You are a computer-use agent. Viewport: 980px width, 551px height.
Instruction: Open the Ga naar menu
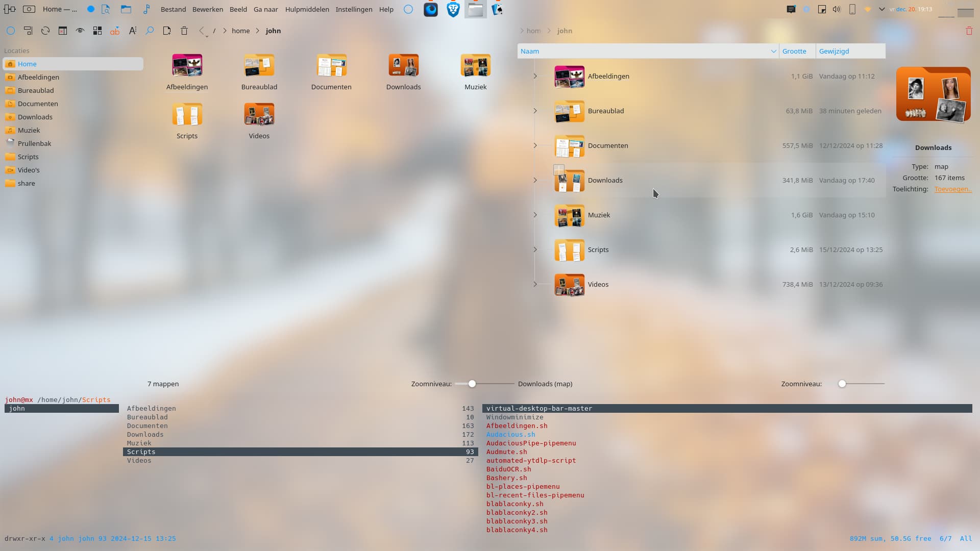(x=266, y=9)
